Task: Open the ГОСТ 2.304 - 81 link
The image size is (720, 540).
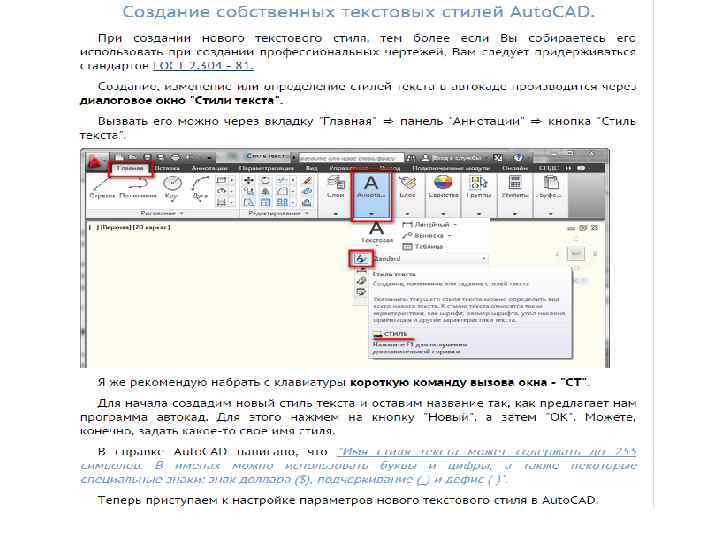Action: (202, 66)
